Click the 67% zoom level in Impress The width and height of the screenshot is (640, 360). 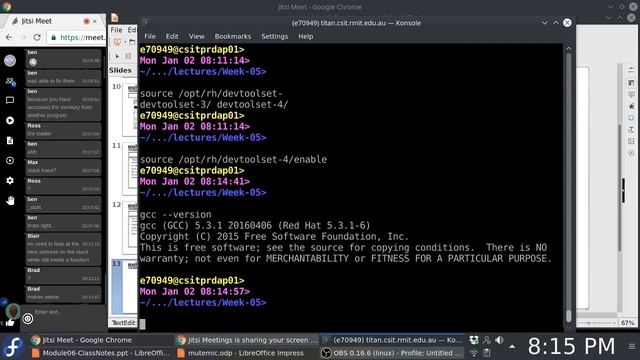tap(628, 323)
